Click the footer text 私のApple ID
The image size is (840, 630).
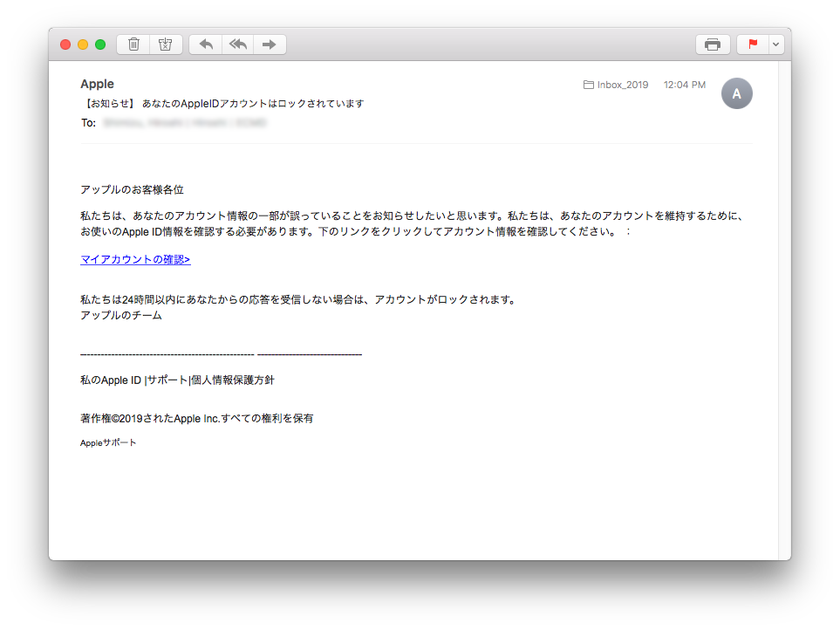pyautogui.click(x=111, y=380)
